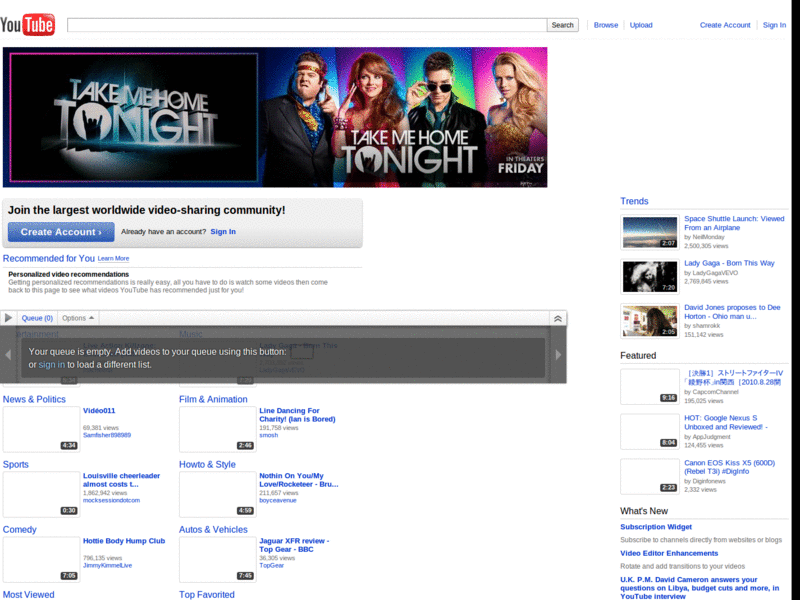Open the Louisville cheerleader video thumbnail
Viewport: 800px width, 600px height.
pyautogui.click(x=41, y=494)
